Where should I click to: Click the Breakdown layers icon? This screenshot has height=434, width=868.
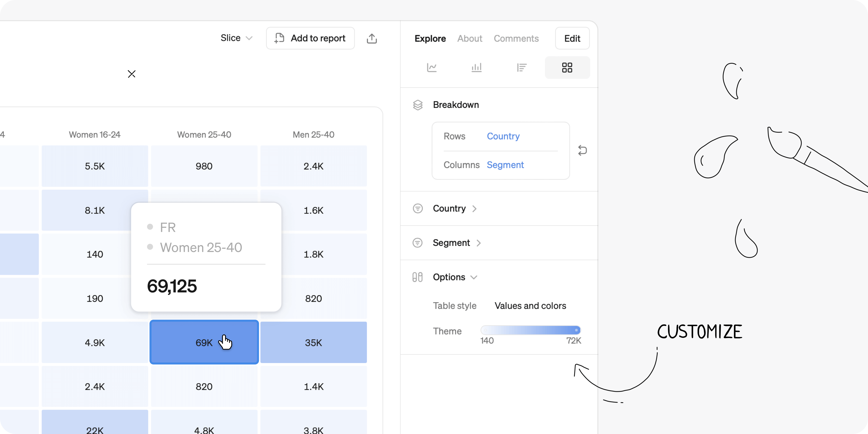pos(418,105)
